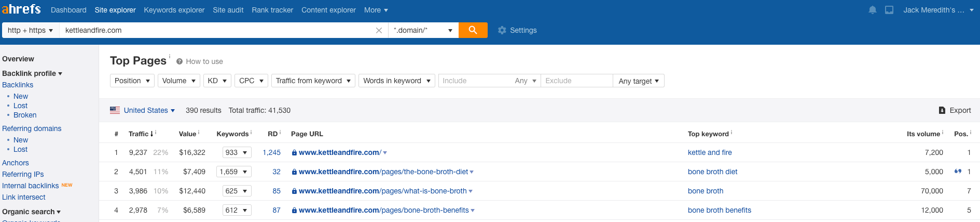Select Site explorer in top navigation
This screenshot has height=222, width=980.
(115, 10)
